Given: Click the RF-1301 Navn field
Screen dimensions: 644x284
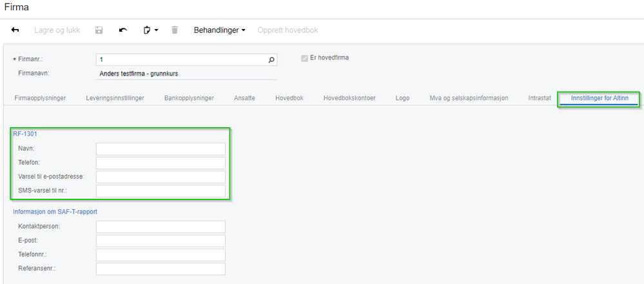Looking at the screenshot, I should click(161, 149).
